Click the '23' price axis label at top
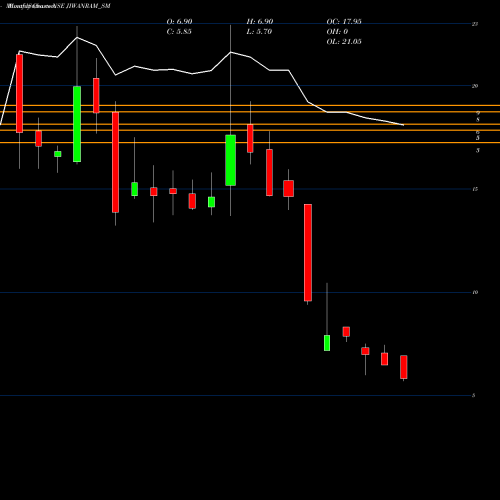The image size is (500, 500). 475,24
